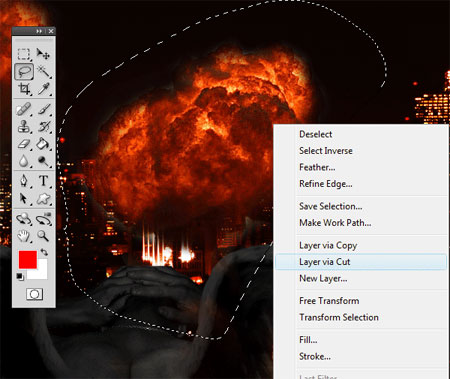The image size is (450, 379).
Task: Select the Magic Wand tool
Action: click(x=43, y=71)
